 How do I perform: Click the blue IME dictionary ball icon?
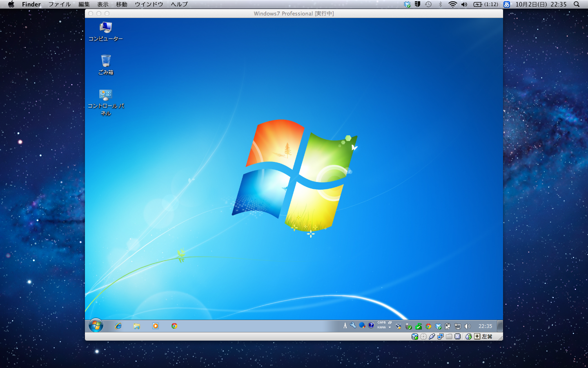coord(362,325)
